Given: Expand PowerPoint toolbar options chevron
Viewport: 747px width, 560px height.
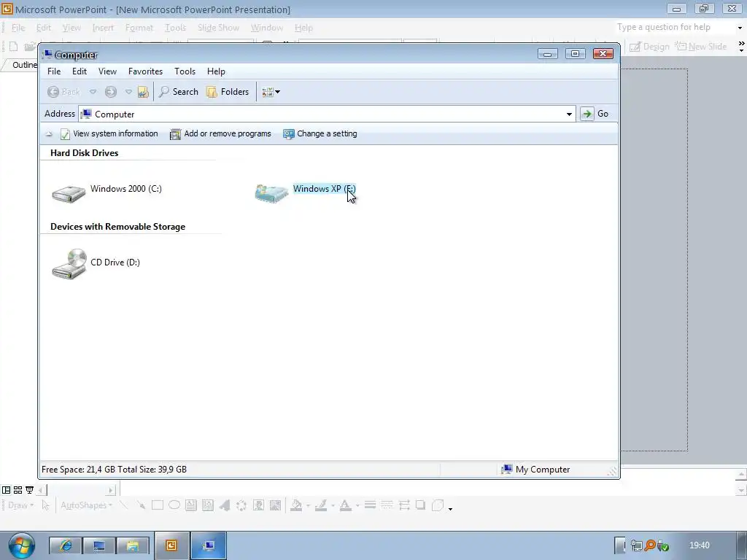Looking at the screenshot, I should 741,46.
